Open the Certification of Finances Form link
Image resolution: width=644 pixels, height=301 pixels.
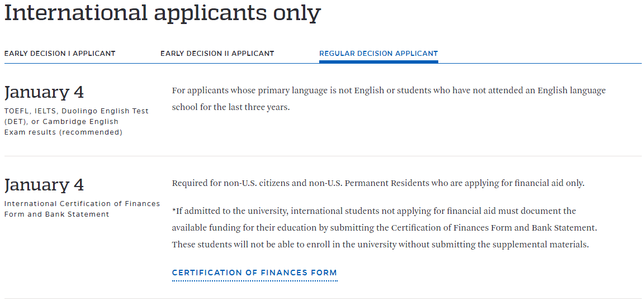click(254, 273)
